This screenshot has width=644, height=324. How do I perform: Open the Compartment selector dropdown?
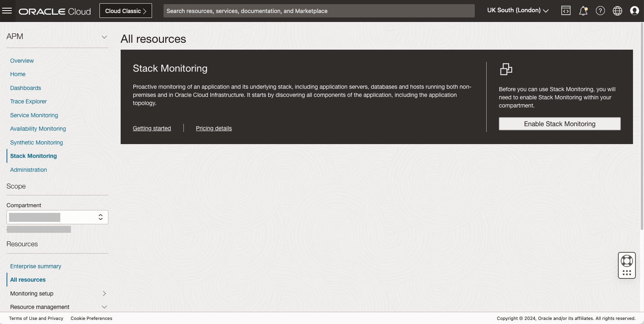57,217
